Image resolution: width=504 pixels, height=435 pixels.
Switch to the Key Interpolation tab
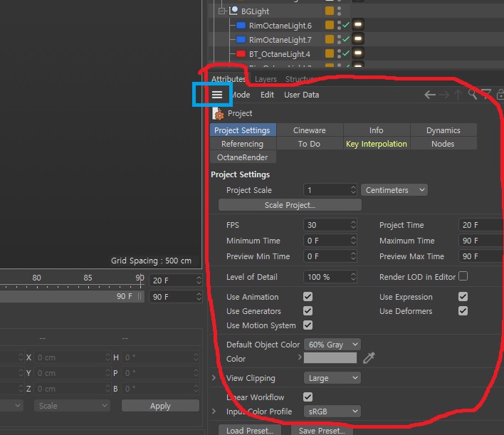coord(376,144)
